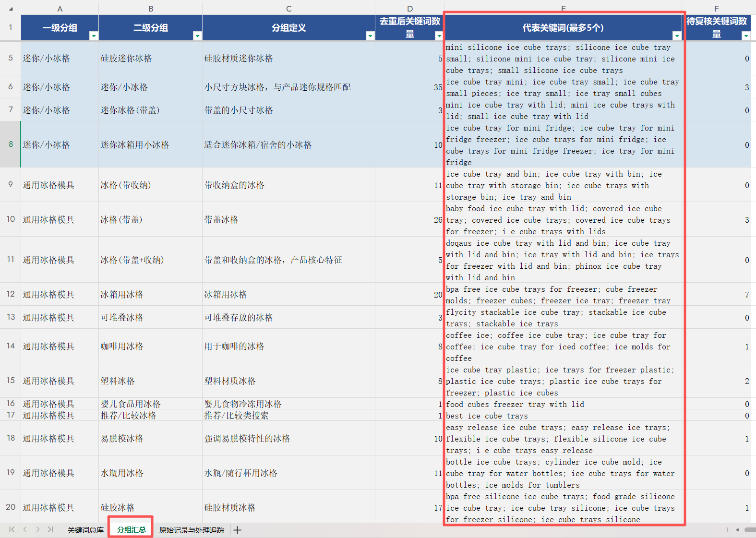The image size is (756, 538).
Task: Go to next sheet tab arrow
Action: click(x=38, y=530)
